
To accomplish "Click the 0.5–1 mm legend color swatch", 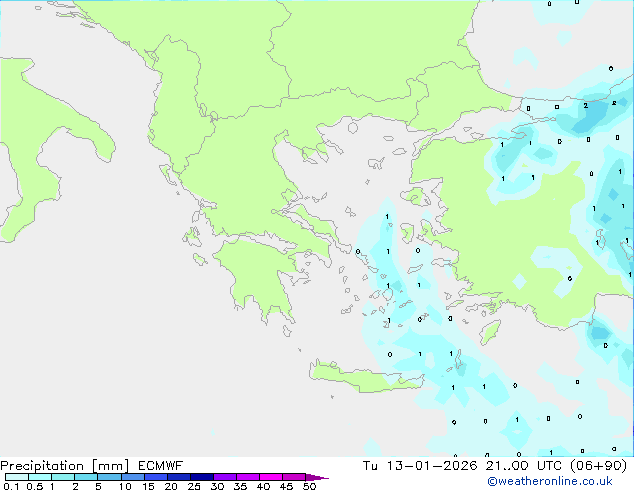I will (40, 477).
